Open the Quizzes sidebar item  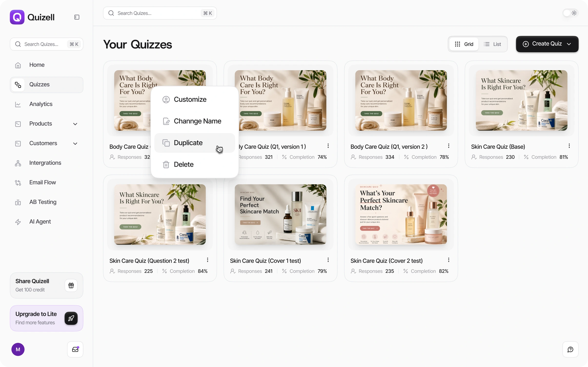[46, 85]
